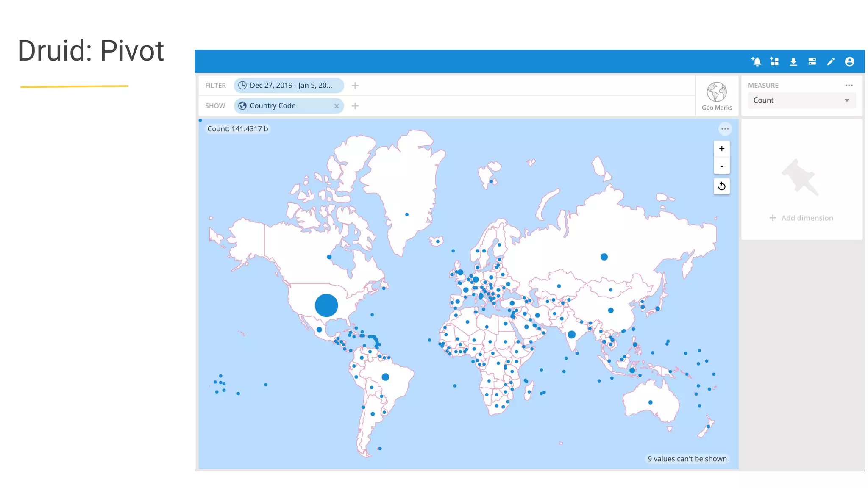Click the date range filter pill
868x488 pixels.
point(288,86)
